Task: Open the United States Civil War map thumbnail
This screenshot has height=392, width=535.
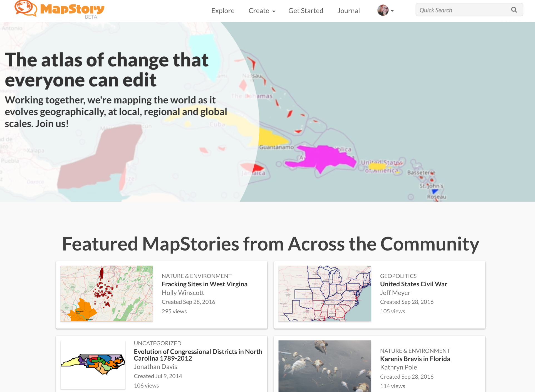Action: pos(325,293)
